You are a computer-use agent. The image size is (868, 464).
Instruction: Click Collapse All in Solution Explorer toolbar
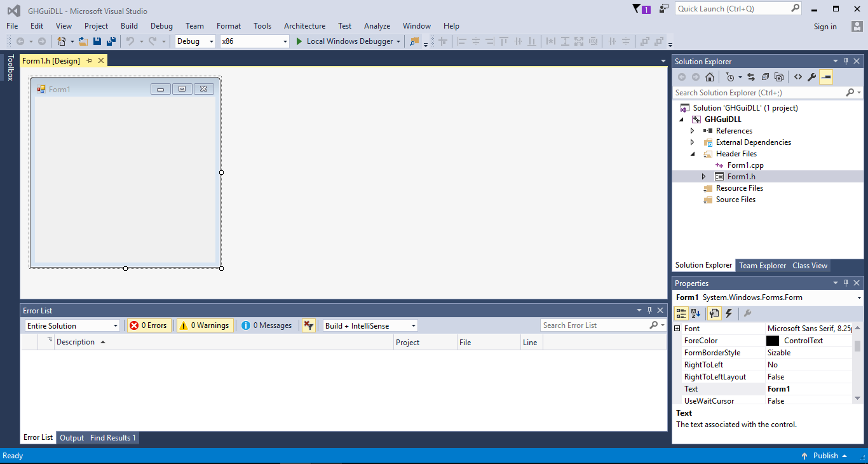coord(765,78)
